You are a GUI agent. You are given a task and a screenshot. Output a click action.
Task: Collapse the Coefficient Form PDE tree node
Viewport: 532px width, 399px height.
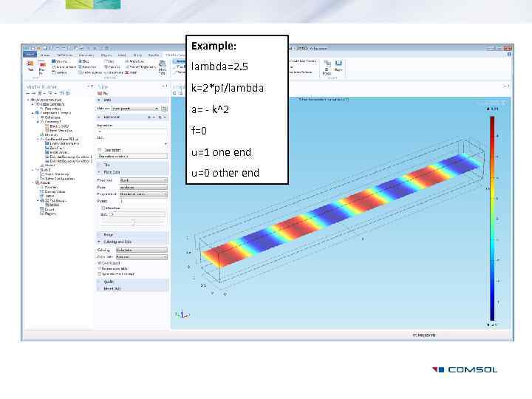pos(38,139)
